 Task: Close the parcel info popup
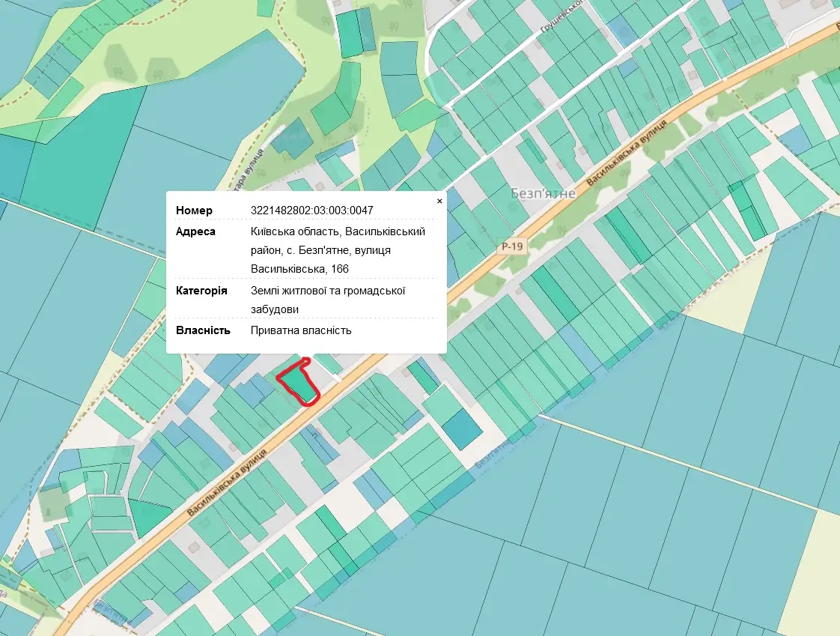[439, 201]
